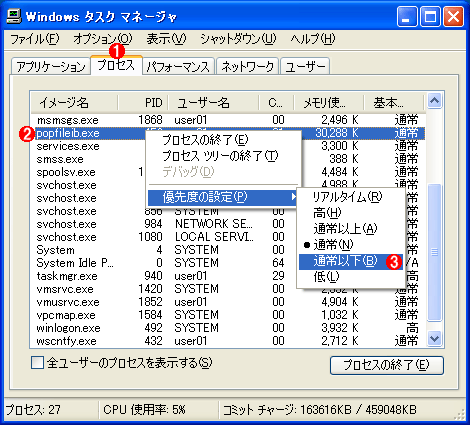Select the winlogon.exe process row
470x425 pixels.
tap(228, 328)
